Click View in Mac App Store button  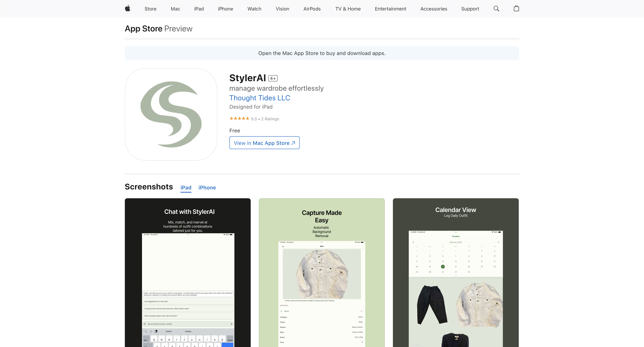264,143
